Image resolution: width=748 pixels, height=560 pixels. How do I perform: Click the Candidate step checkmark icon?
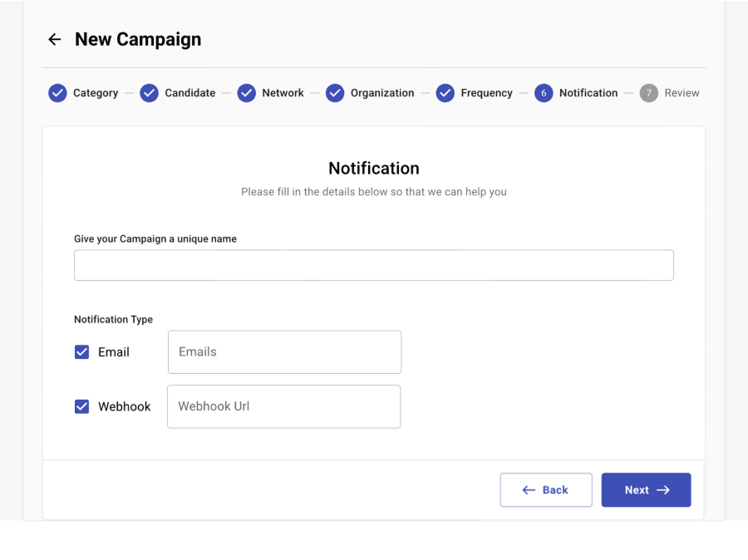click(149, 93)
